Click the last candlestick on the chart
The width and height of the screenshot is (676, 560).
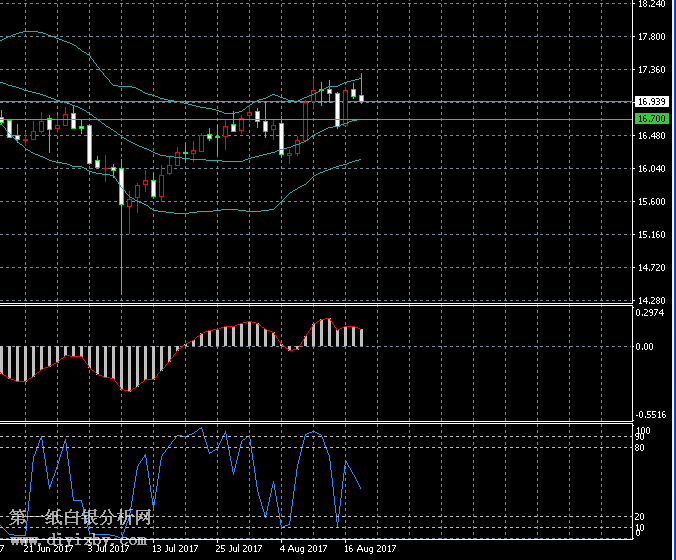coord(361,97)
